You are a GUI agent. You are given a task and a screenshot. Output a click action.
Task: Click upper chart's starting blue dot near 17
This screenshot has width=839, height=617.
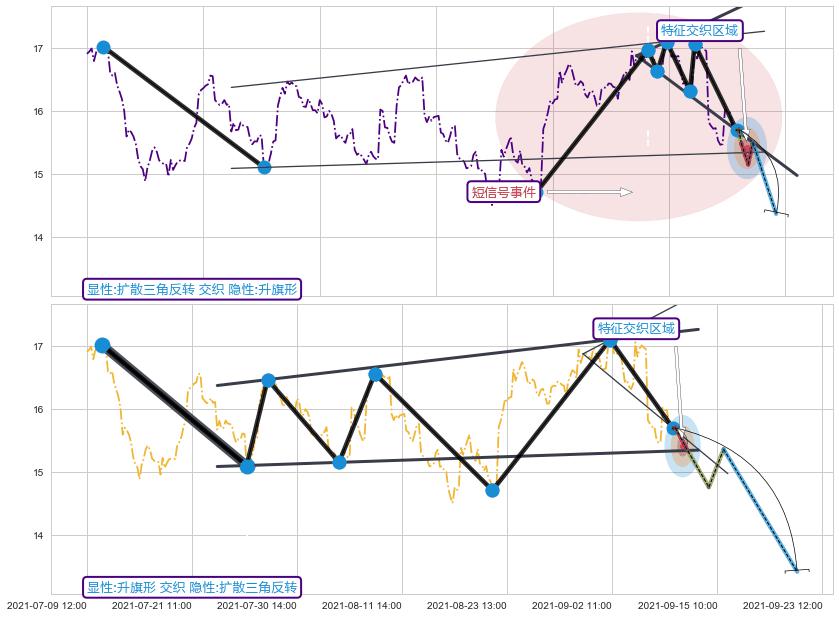click(102, 47)
